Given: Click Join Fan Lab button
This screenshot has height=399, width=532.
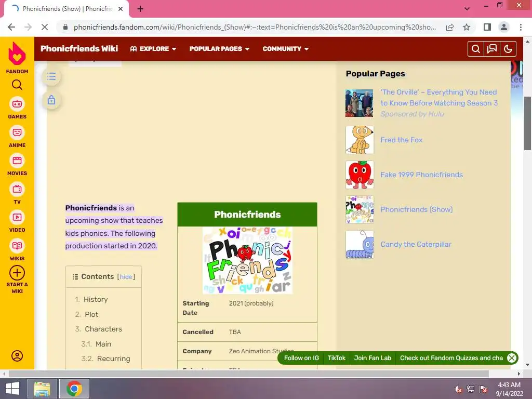Looking at the screenshot, I should (x=373, y=358).
